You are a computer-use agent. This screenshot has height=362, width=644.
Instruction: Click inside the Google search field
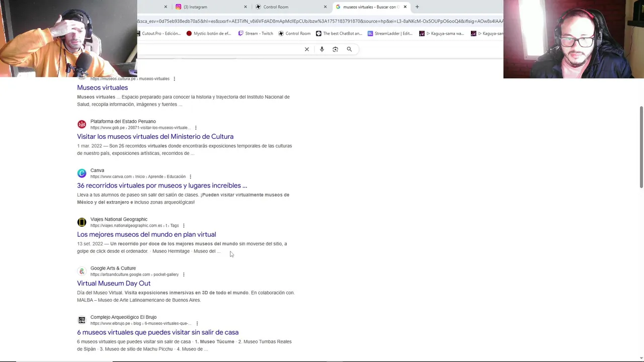coord(219,49)
